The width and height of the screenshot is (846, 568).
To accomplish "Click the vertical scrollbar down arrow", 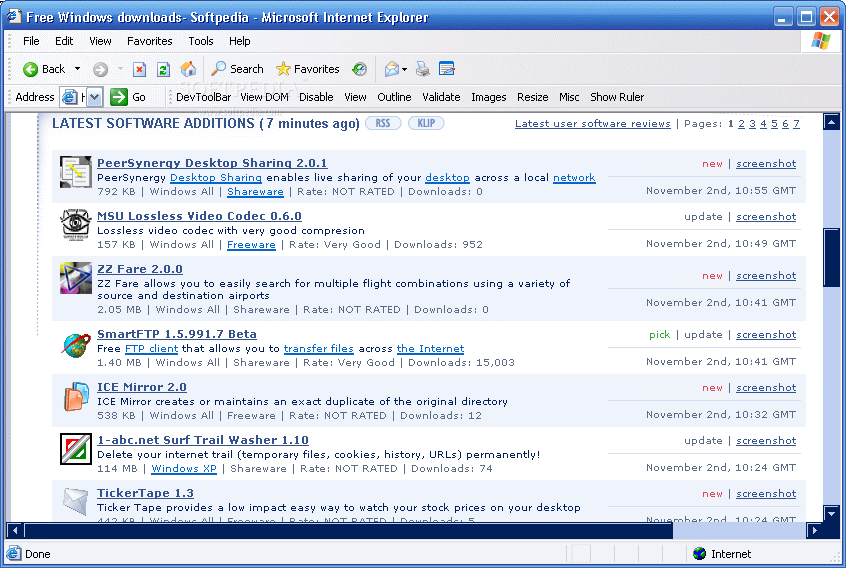I will pos(831,513).
